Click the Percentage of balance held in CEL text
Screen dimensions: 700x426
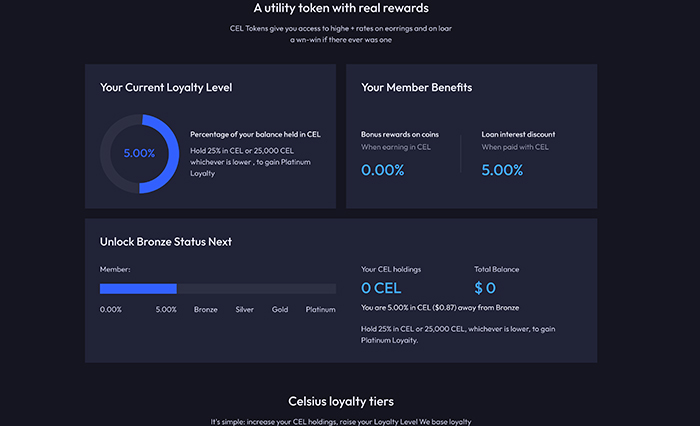pos(255,134)
